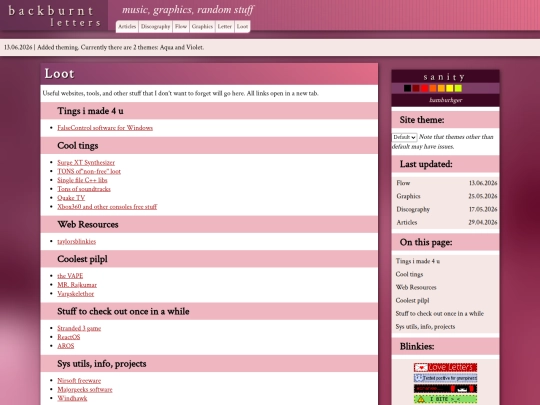The image size is (540, 405).
Task: Open Xbox360 and other consoles link
Action: [107, 207]
